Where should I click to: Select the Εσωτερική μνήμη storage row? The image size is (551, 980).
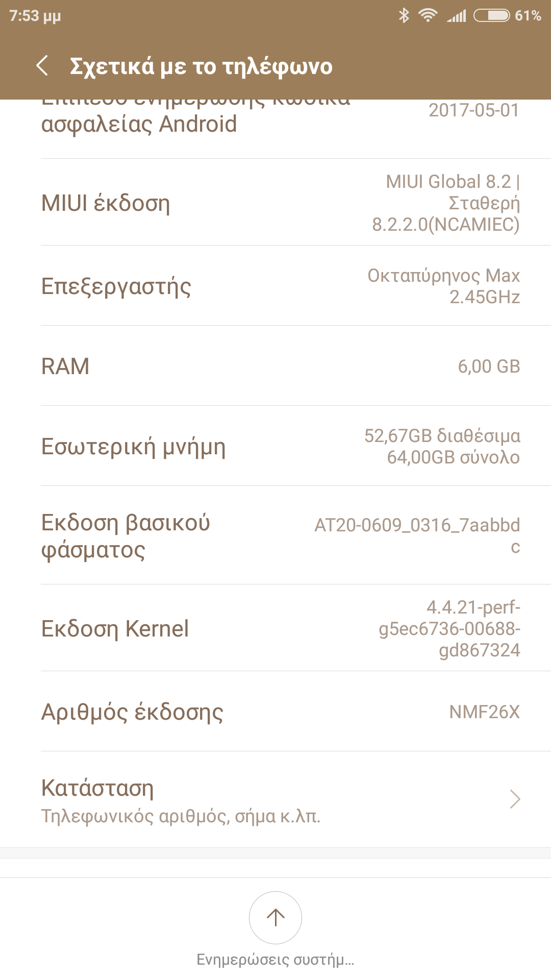(275, 446)
